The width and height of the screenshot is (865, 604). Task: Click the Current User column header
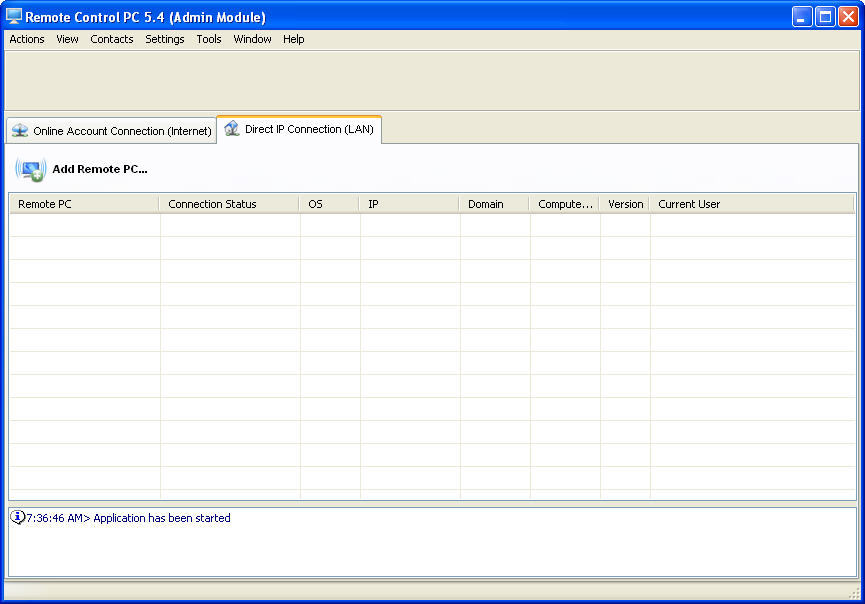688,203
